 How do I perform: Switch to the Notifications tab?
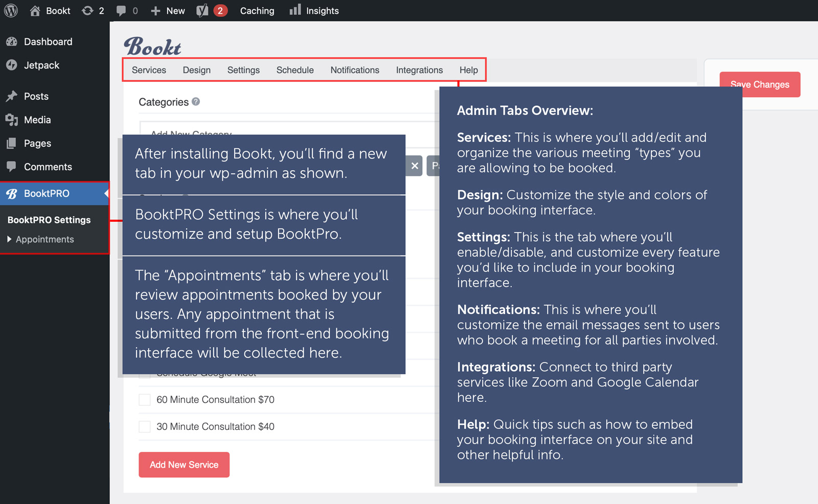point(355,70)
